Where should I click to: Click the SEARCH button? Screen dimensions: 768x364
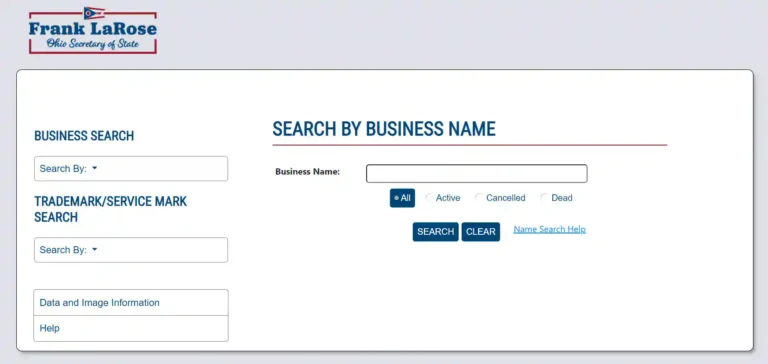tap(435, 232)
